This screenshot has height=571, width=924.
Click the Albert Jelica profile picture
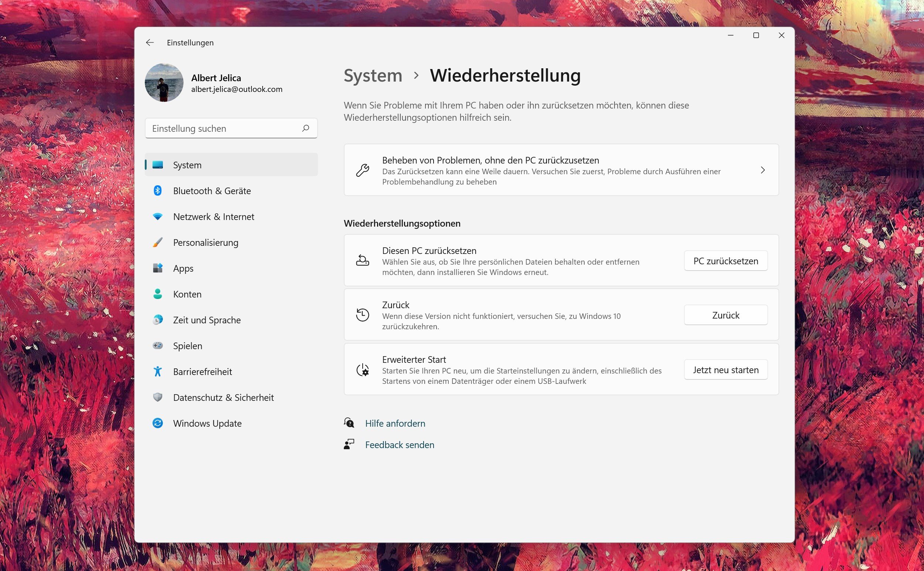click(164, 83)
